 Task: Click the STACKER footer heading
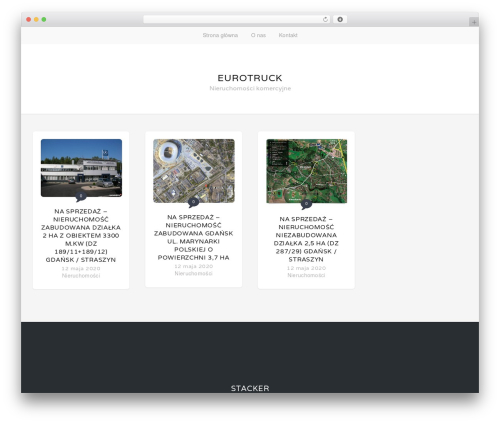point(250,388)
